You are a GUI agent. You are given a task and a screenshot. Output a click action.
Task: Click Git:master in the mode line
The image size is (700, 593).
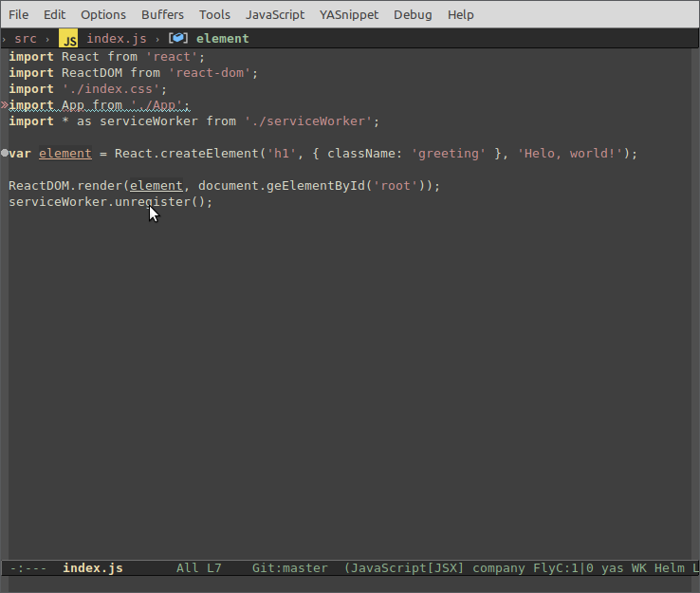289,568
